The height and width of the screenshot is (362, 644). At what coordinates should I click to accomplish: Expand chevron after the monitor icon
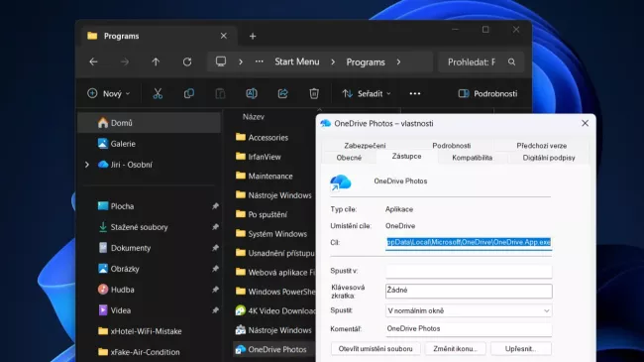[x=241, y=61]
